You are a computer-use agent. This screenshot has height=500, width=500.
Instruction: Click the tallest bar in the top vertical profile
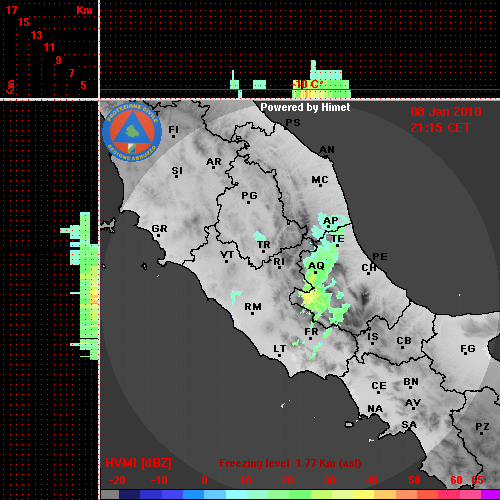(x=313, y=79)
